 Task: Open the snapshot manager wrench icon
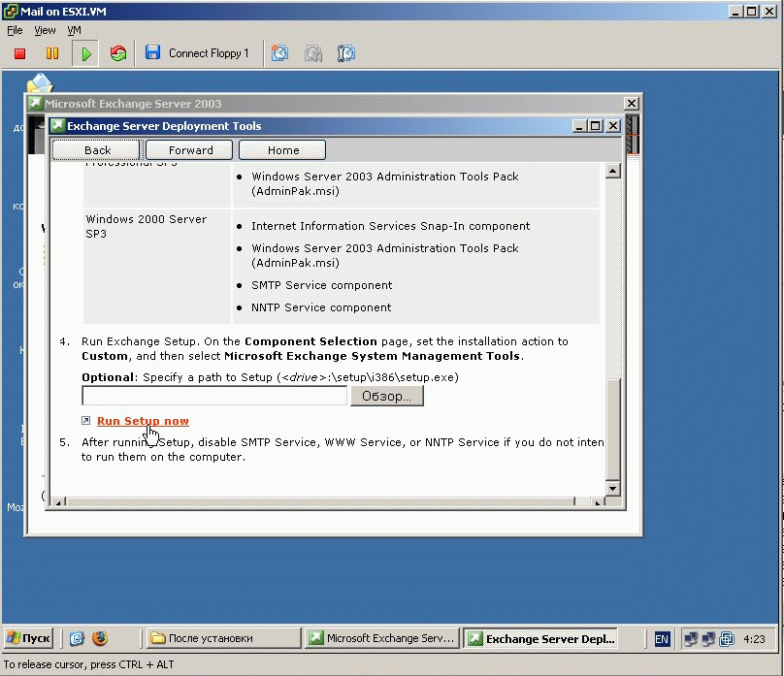(x=346, y=53)
